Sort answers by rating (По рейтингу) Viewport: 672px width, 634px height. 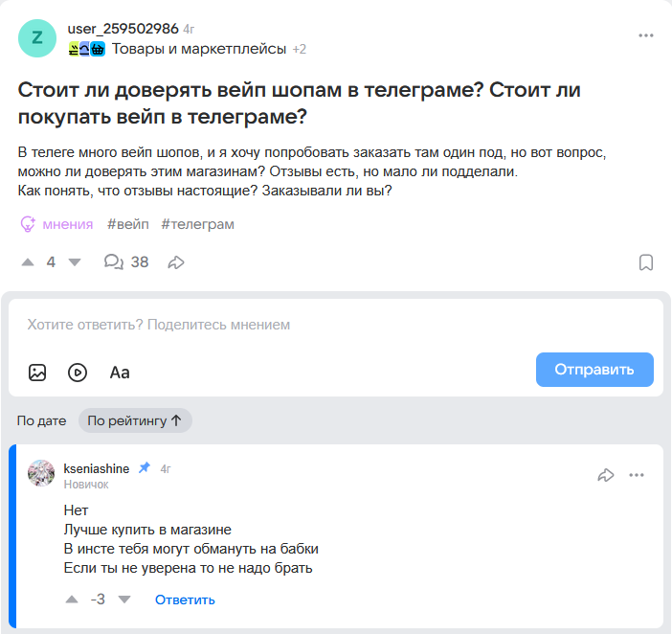[x=135, y=420]
